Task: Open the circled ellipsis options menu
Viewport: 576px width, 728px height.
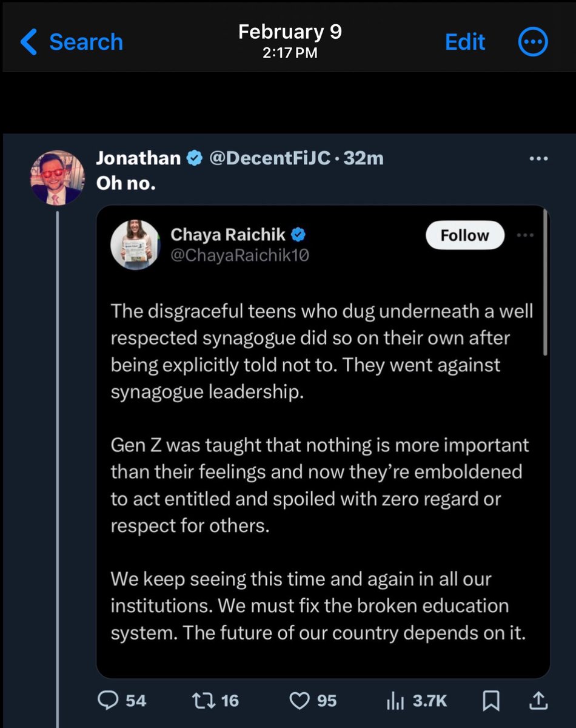Action: pos(533,42)
